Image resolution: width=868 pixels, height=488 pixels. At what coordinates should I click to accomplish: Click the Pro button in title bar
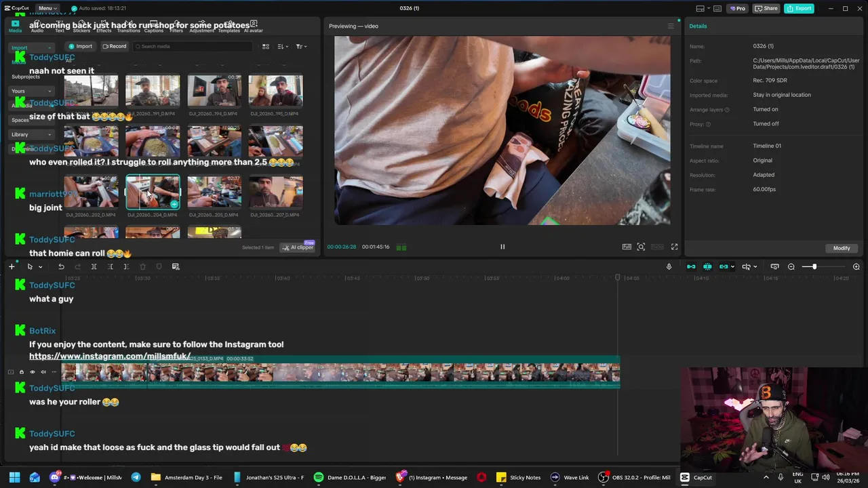(737, 8)
